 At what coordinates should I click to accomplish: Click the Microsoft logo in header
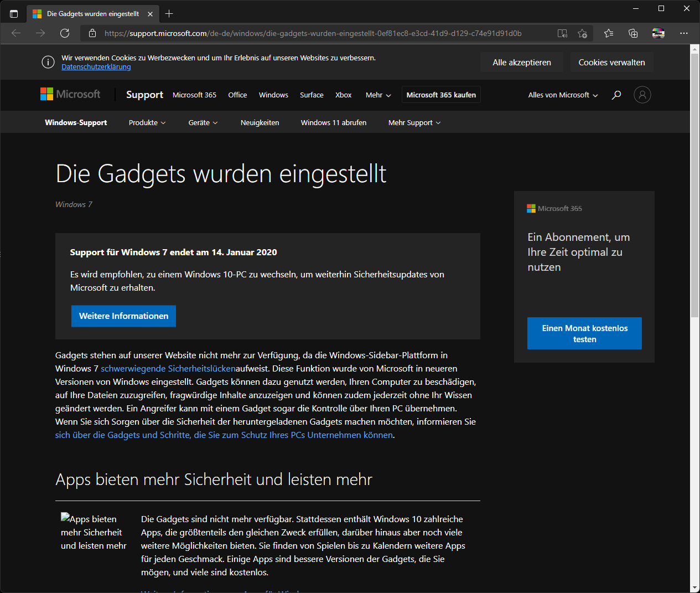tap(70, 94)
